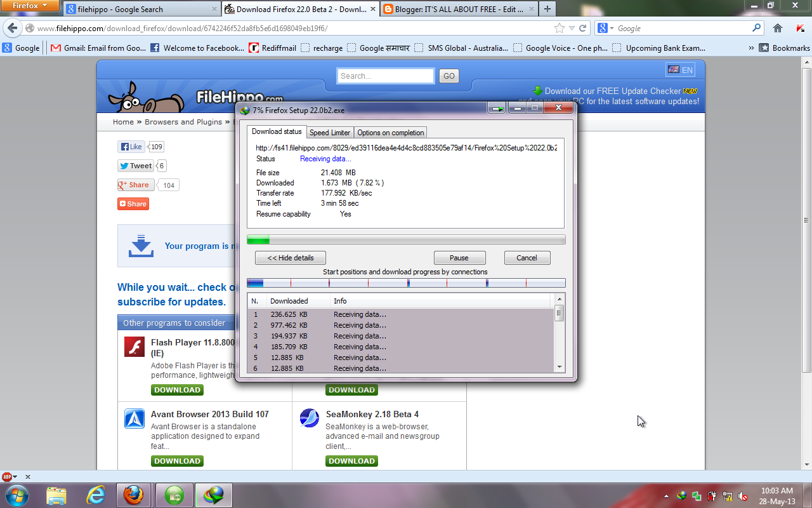Screen dimensions: 812x508
Task: Hide details in the download dialog
Action: (x=291, y=258)
